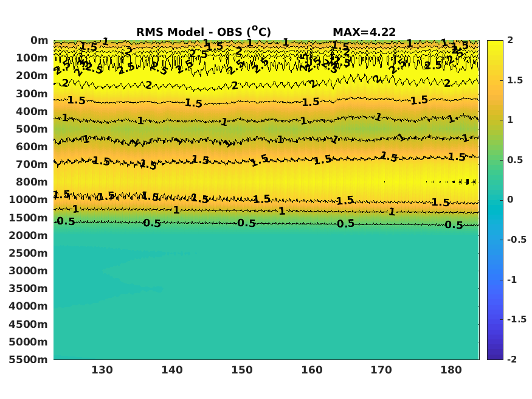Viewport: 532px width, 399px height.
Task: Pick the "2000m" depth axis label
Action: click(x=29, y=235)
